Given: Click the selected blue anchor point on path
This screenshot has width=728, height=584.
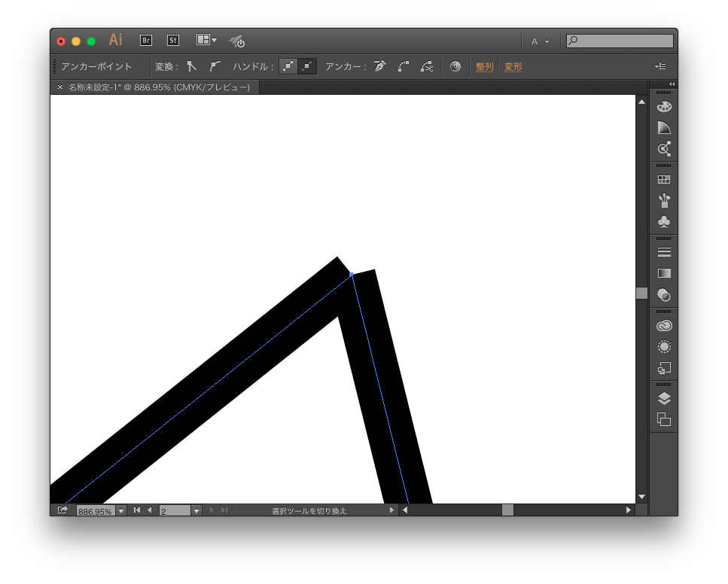Looking at the screenshot, I should click(x=352, y=275).
